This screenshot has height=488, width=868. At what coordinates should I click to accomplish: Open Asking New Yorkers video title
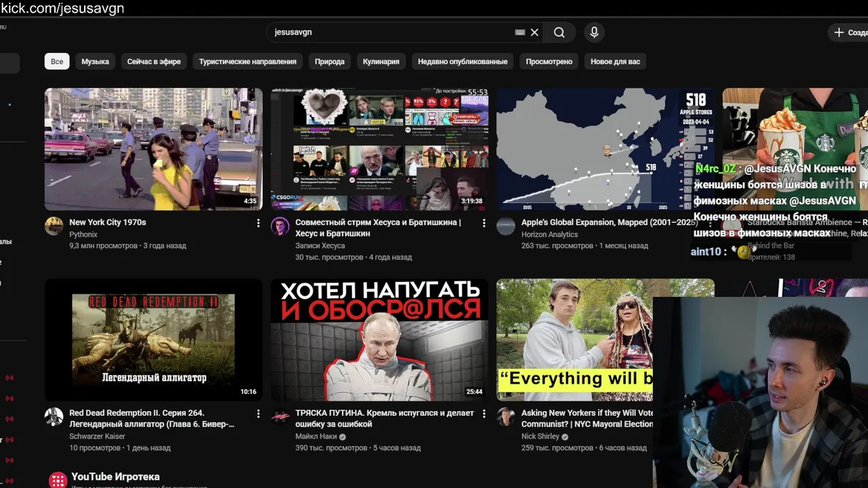click(x=587, y=418)
